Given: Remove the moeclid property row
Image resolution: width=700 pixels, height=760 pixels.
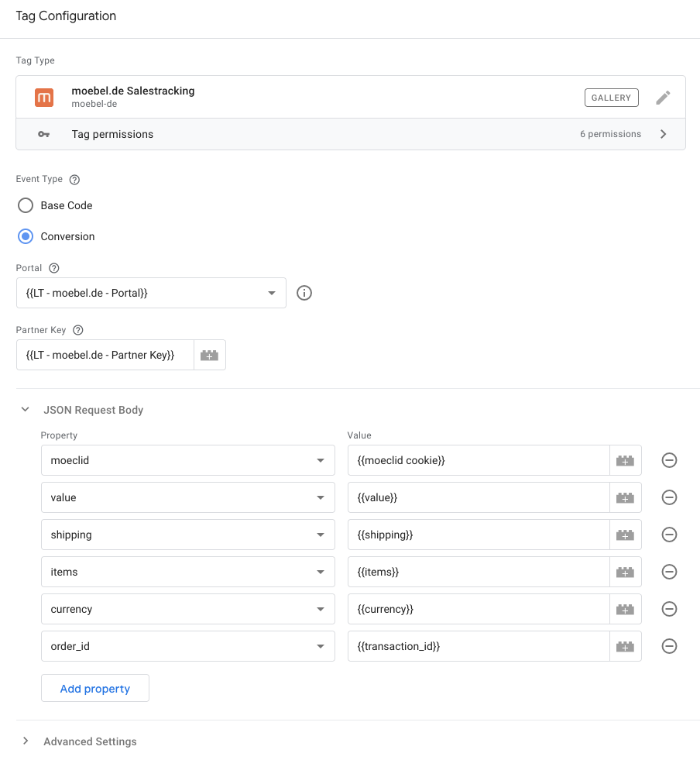Looking at the screenshot, I should (x=669, y=460).
